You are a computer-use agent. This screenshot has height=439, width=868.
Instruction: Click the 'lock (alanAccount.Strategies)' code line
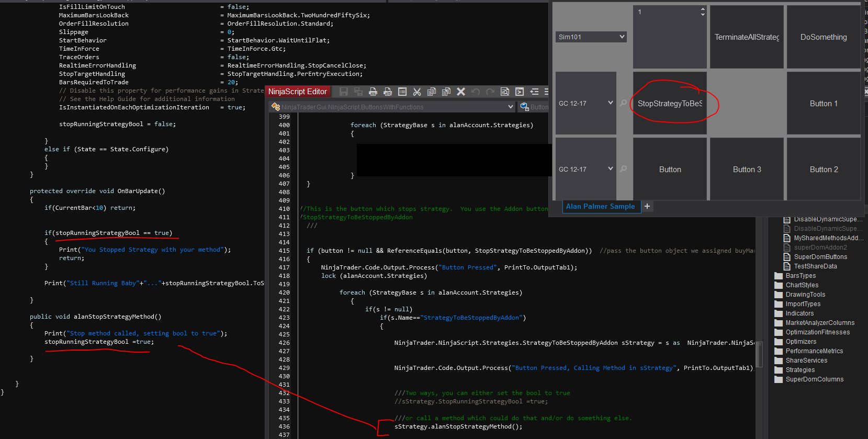tap(374, 276)
